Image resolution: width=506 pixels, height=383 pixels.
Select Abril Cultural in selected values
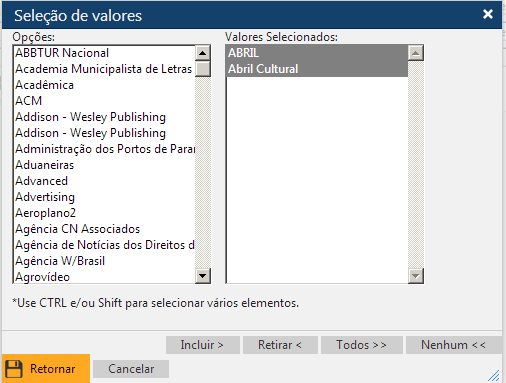(317, 69)
